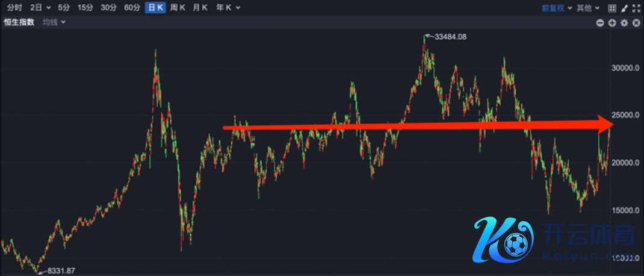Click the minus zoom-out icon
Screen dimensions: 644x276
click(x=600, y=23)
